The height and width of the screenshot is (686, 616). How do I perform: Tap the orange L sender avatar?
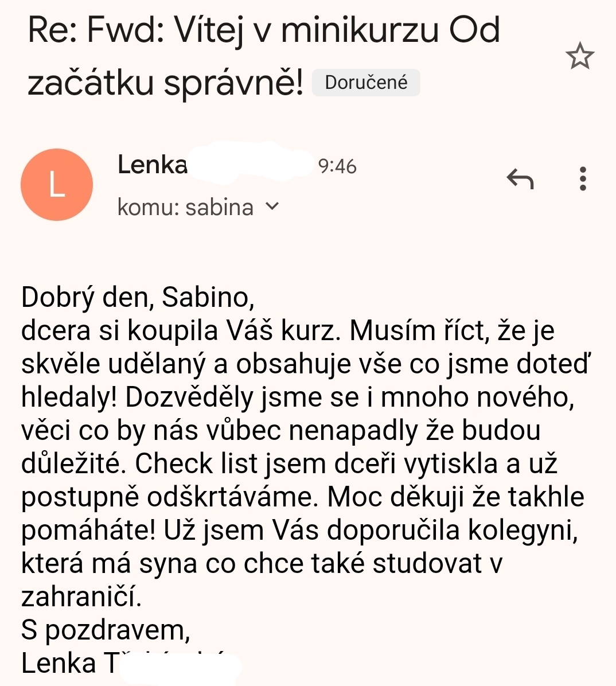click(57, 185)
